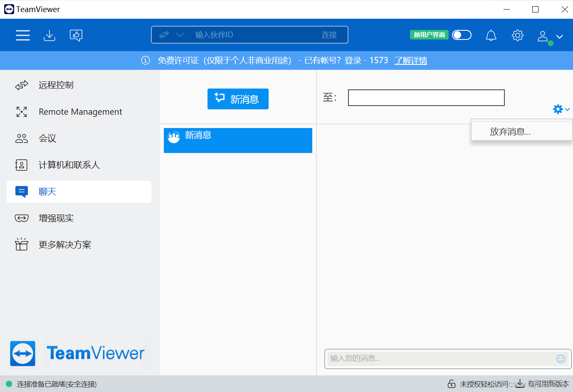Viewport: 573px width, 392px height.
Task: Open 更多解决方案 in the sidebar
Action: click(x=79, y=245)
